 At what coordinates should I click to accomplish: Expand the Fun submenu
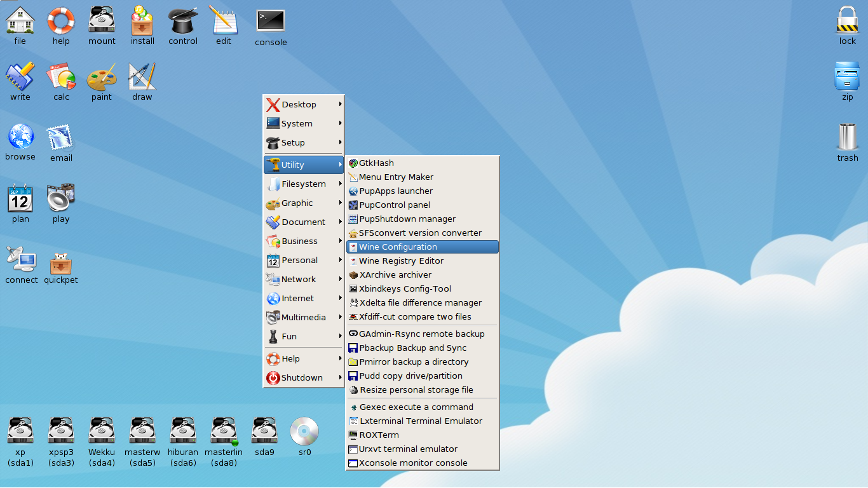[x=304, y=337]
